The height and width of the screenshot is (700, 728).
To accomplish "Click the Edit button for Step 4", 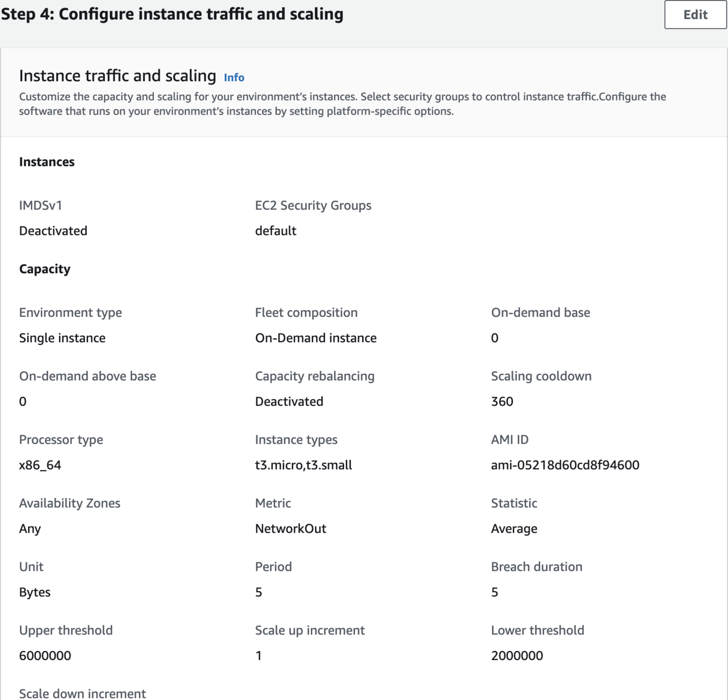I will point(695,15).
